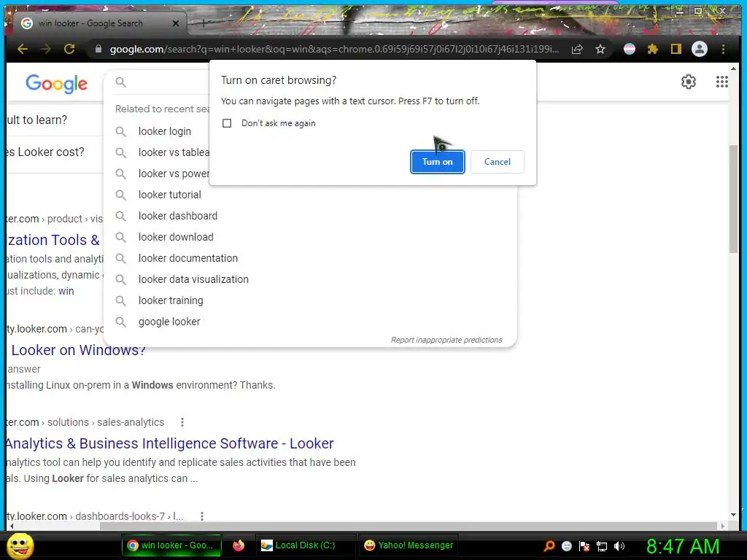Open dashboards-looks-7 result three-dot menu
Screen dimensions: 747x560
pyautogui.click(x=202, y=516)
